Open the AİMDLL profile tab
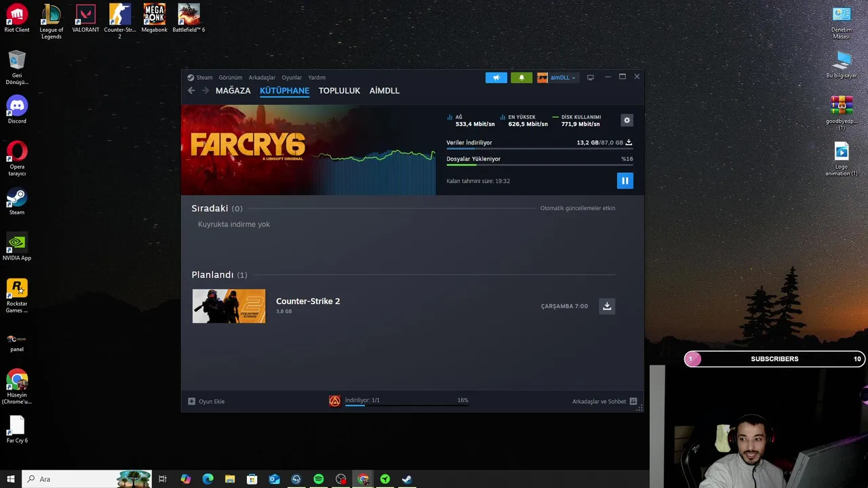 click(384, 90)
